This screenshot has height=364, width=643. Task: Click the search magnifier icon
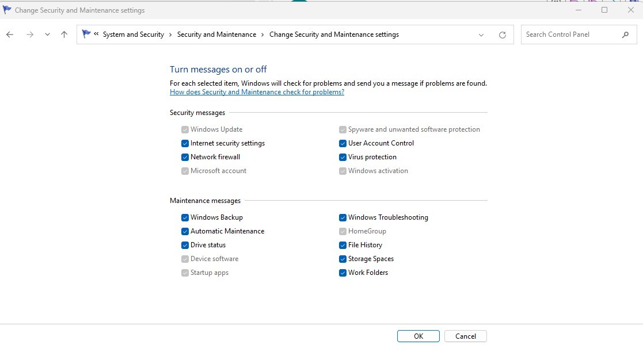625,35
